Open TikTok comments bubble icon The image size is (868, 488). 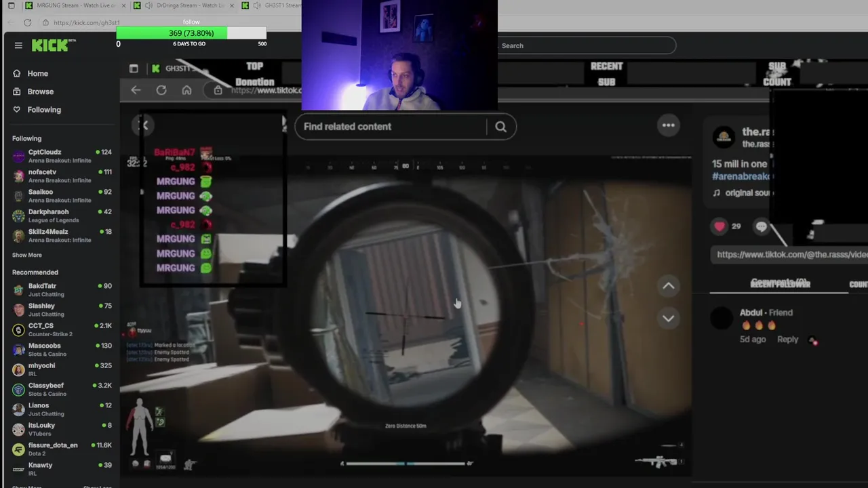pos(761,227)
